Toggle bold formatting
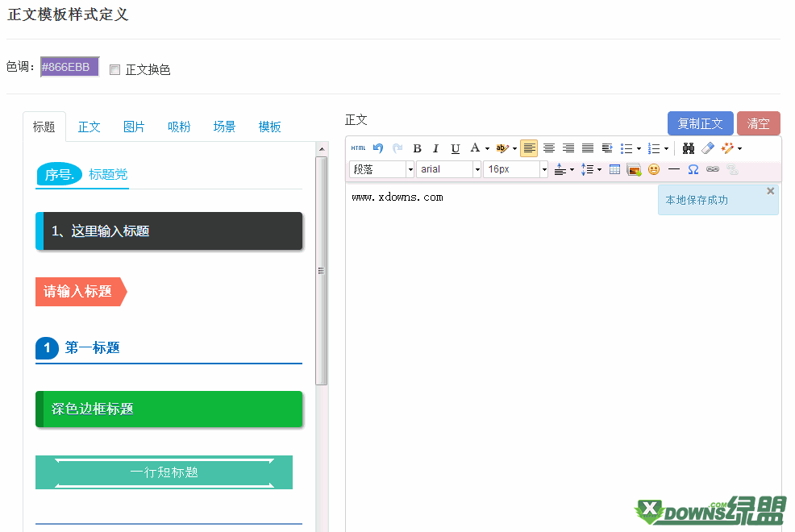The height and width of the screenshot is (532, 795). [x=418, y=148]
